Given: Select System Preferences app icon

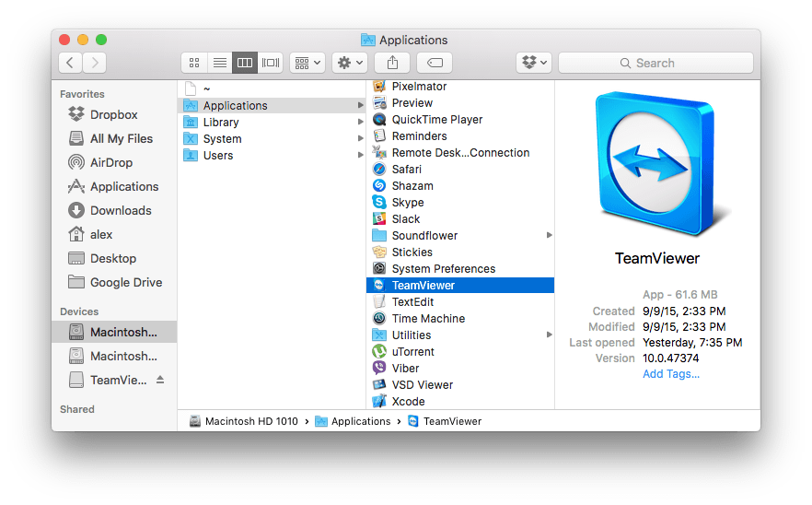Looking at the screenshot, I should pyautogui.click(x=379, y=268).
